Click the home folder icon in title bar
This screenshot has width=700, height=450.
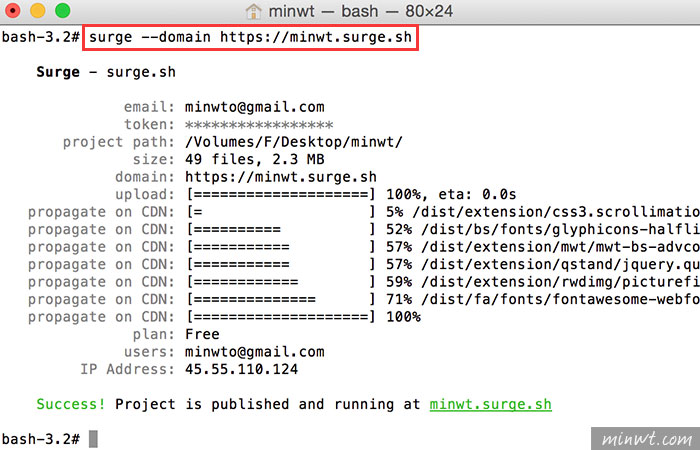coord(253,11)
